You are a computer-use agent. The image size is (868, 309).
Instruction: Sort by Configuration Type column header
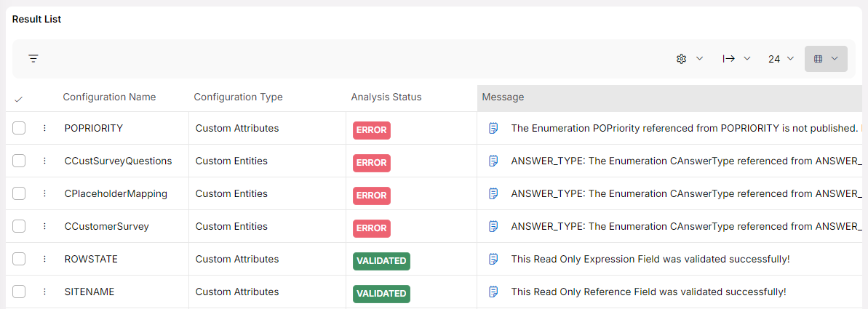[x=238, y=97]
